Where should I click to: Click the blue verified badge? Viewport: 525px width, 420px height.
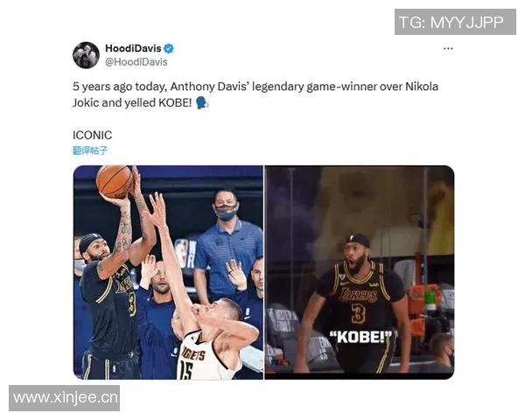[168, 49]
